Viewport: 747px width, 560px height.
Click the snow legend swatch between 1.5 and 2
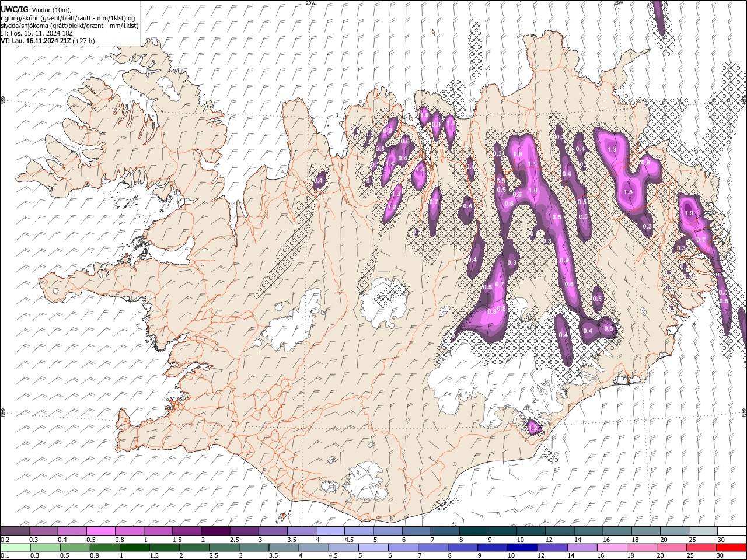(187, 531)
